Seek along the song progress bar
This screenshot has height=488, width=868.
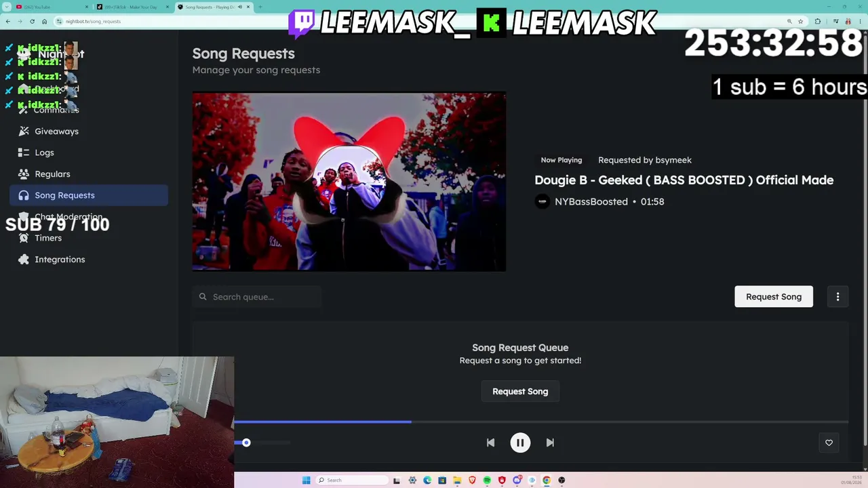541,422
